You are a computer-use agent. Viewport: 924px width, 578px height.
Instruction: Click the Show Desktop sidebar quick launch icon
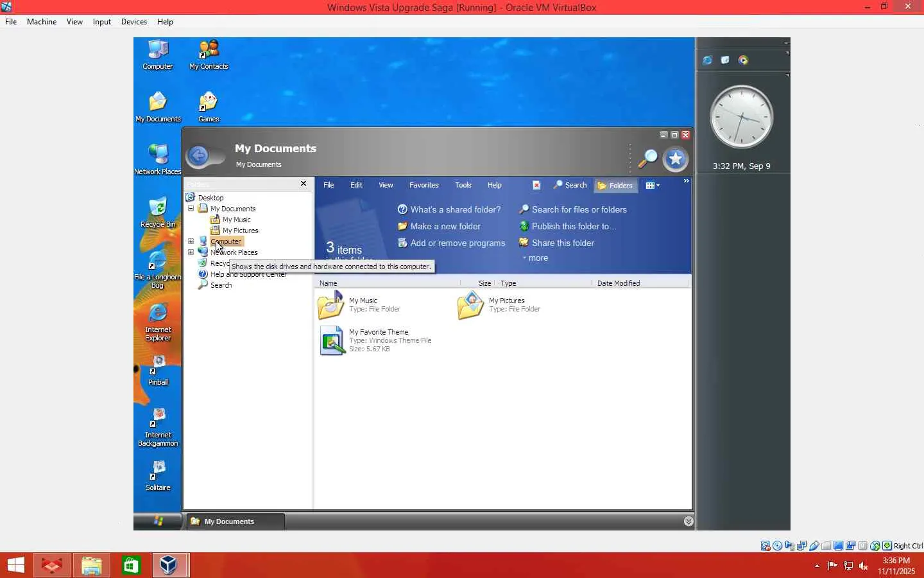pyautogui.click(x=725, y=60)
